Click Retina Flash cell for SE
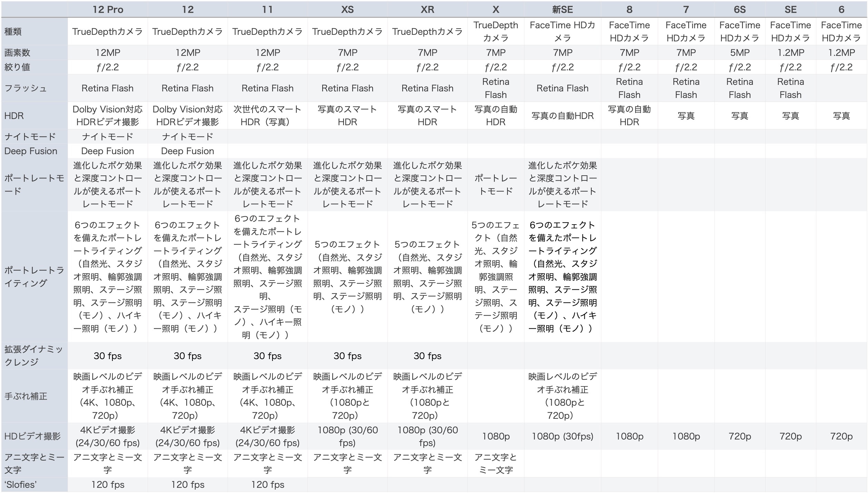868x493 pixels. 791,88
